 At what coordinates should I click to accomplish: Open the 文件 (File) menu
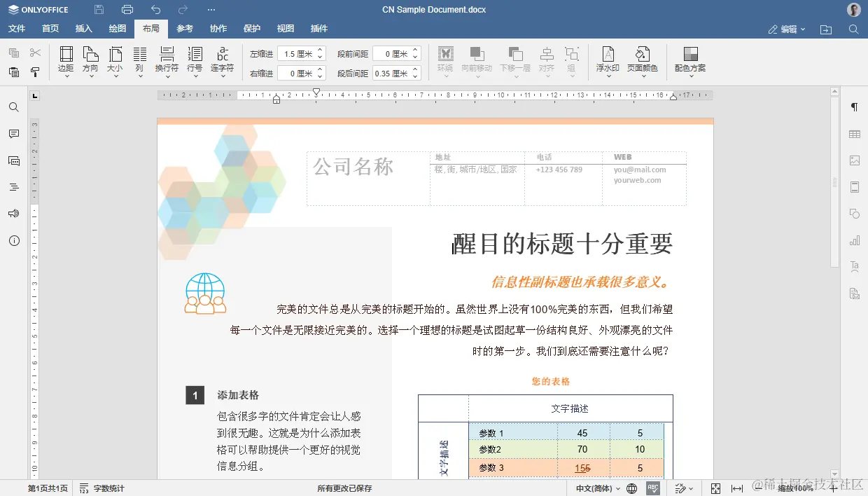click(17, 29)
